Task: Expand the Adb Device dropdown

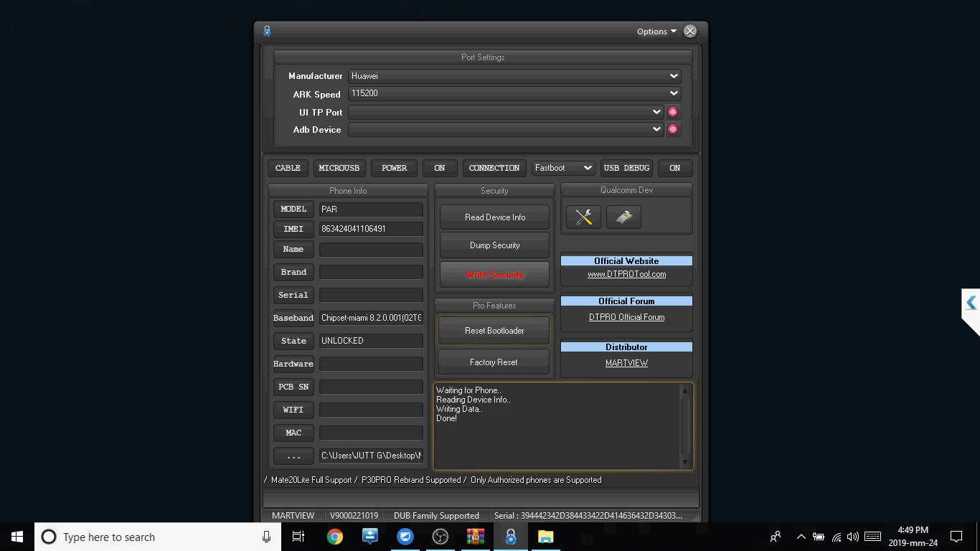Action: coord(506,129)
